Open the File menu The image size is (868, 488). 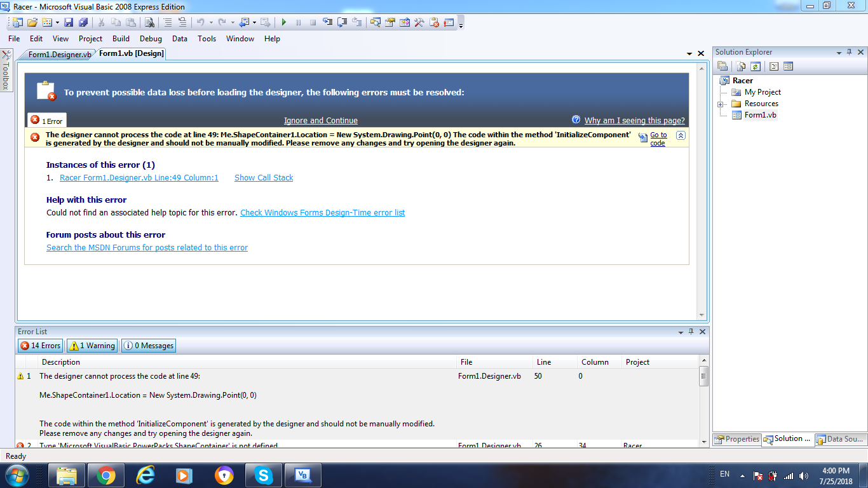[x=14, y=39]
